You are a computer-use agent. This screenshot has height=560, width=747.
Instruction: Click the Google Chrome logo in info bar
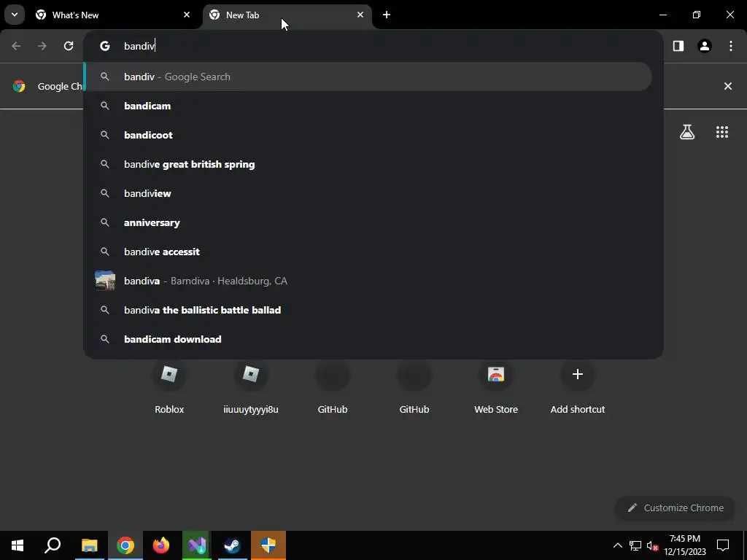(19, 86)
